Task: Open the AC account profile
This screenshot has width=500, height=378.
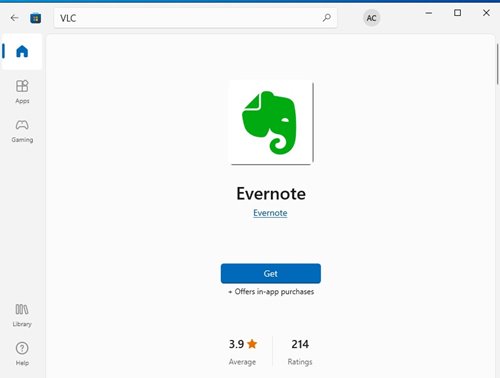Action: (371, 18)
